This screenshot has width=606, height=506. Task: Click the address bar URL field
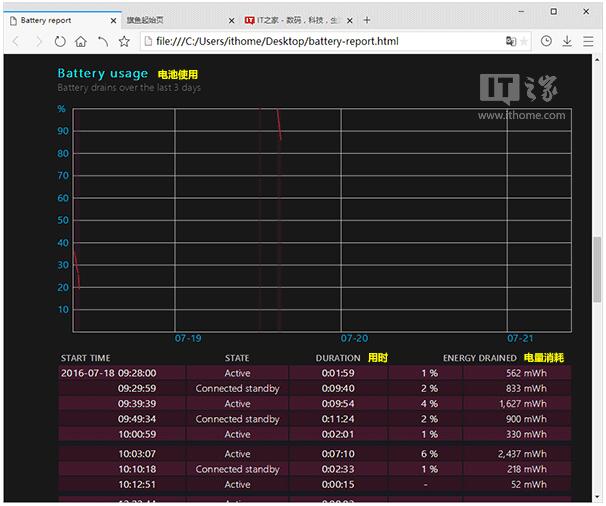(325, 41)
